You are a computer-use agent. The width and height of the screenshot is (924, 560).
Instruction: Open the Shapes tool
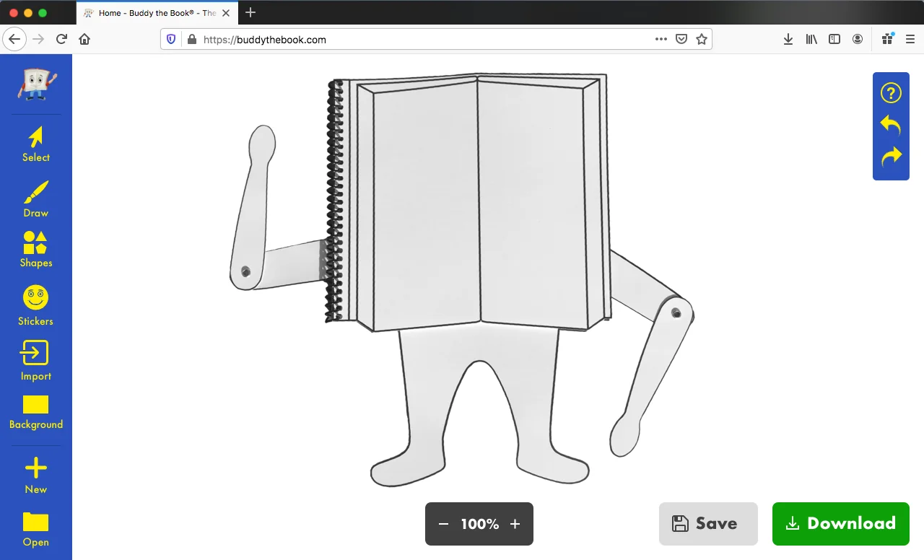point(36,250)
